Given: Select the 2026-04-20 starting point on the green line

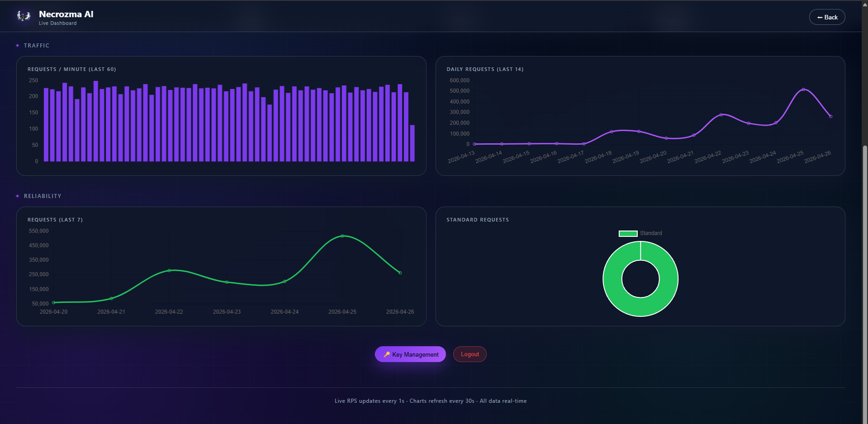Looking at the screenshot, I should click(54, 302).
